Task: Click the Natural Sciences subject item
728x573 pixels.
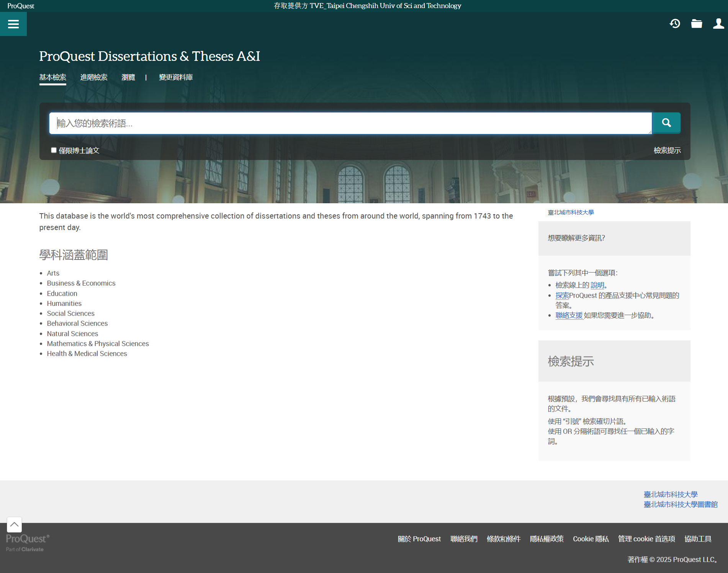Action: (72, 334)
